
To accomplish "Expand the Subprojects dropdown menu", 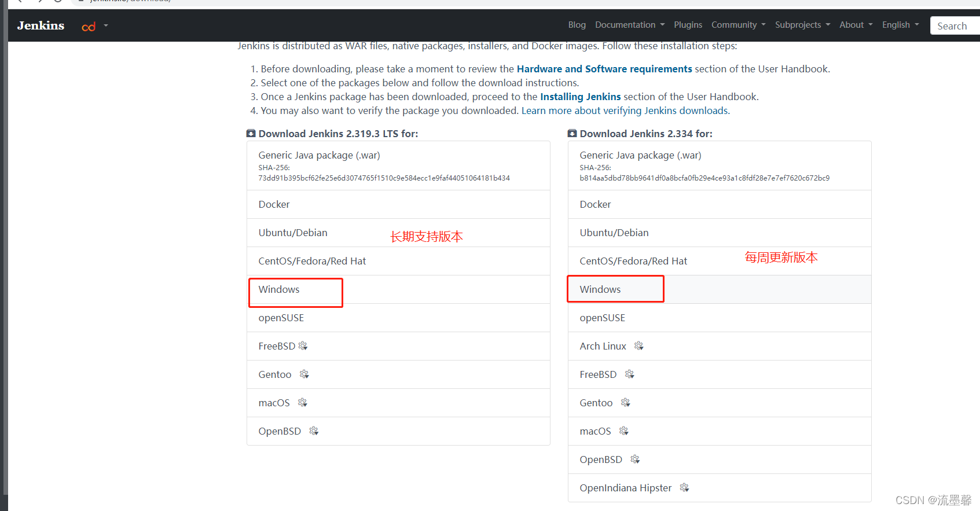I will 802,25.
